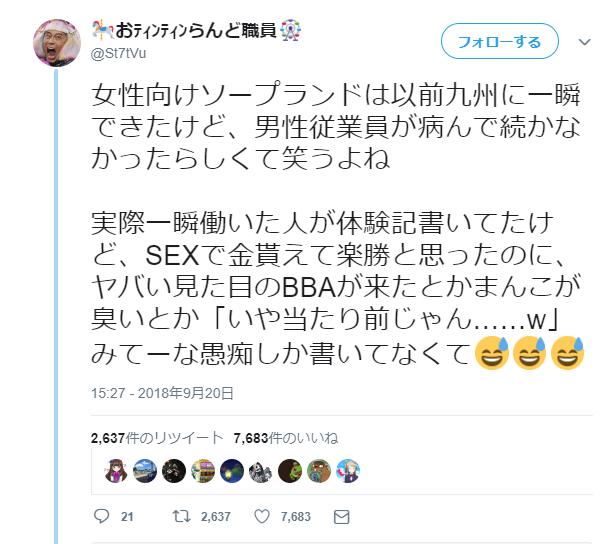This screenshot has width=614, height=544.
Task: Open first liker avatar with brown-haired girl
Action: pyautogui.click(x=116, y=470)
